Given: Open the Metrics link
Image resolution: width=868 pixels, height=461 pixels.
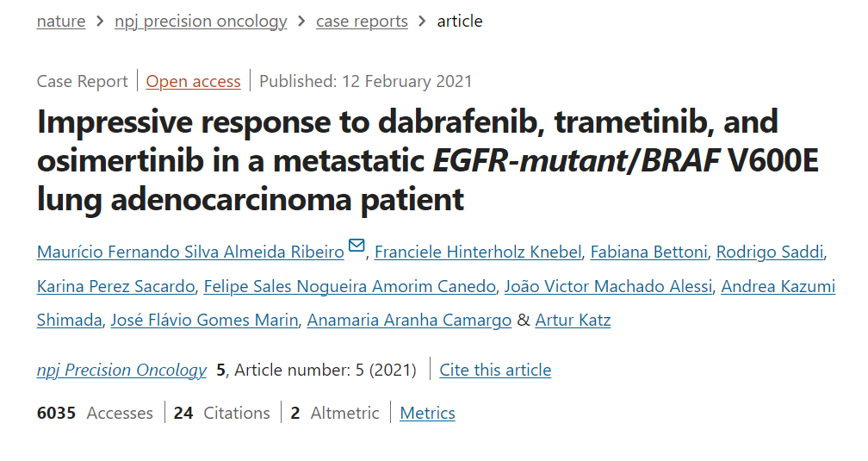Looking at the screenshot, I should pos(427,414).
